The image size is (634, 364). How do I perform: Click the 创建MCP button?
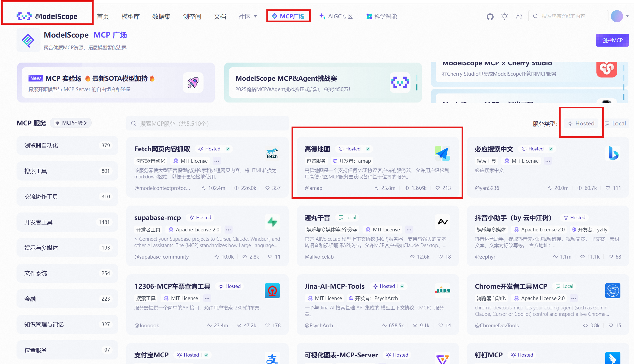(612, 40)
